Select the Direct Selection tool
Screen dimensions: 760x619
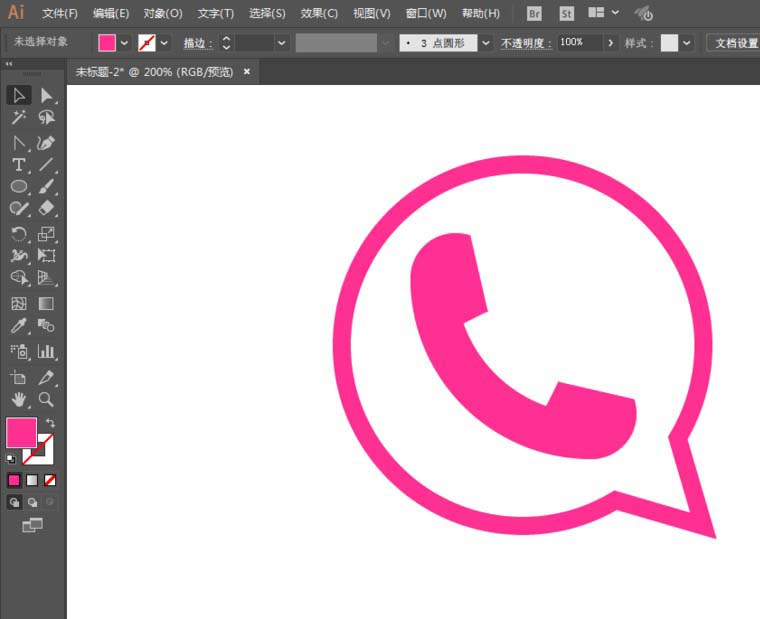tap(46, 95)
